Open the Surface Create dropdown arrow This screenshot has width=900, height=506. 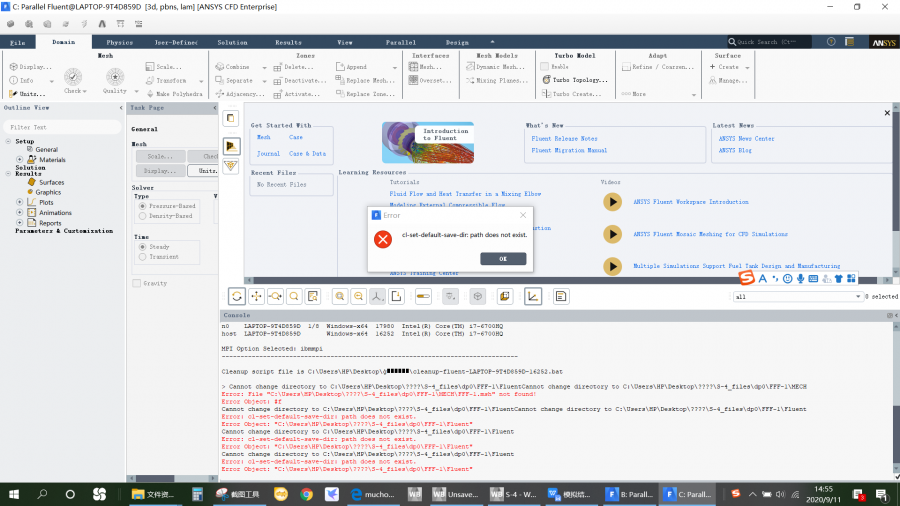747,68
